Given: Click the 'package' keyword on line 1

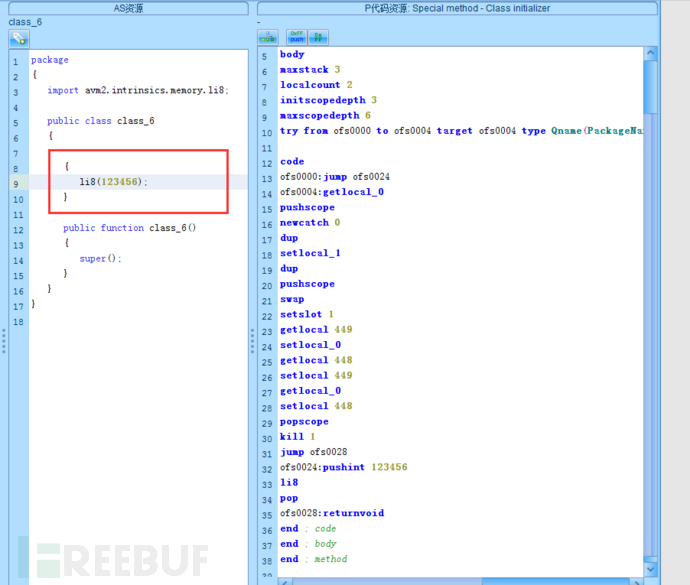Looking at the screenshot, I should pyautogui.click(x=50, y=60).
